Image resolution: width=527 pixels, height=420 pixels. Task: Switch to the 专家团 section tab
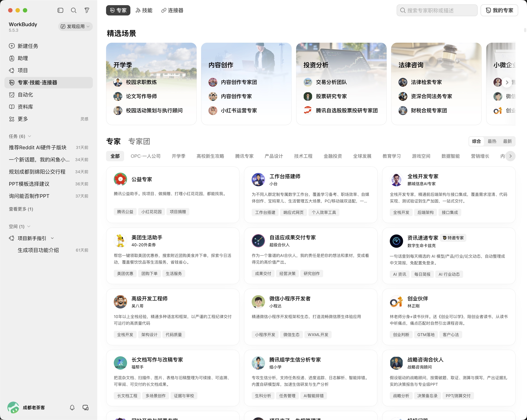[x=139, y=141]
